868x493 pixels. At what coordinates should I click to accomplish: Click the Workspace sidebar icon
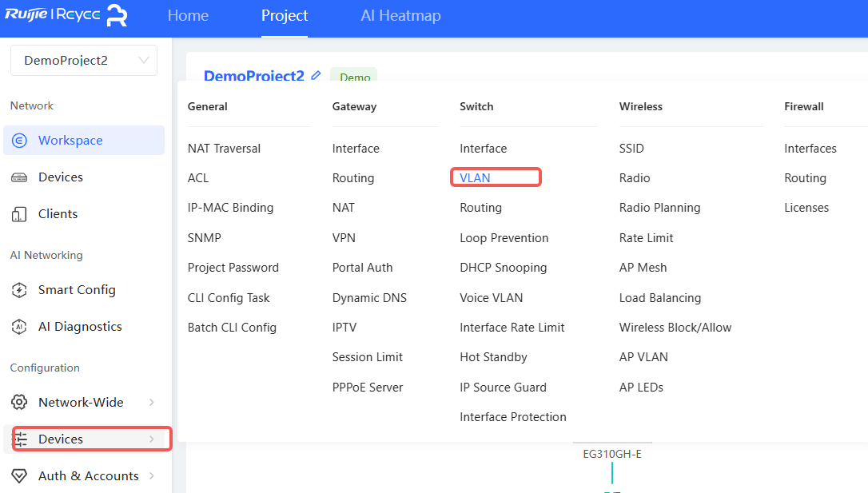(20, 141)
